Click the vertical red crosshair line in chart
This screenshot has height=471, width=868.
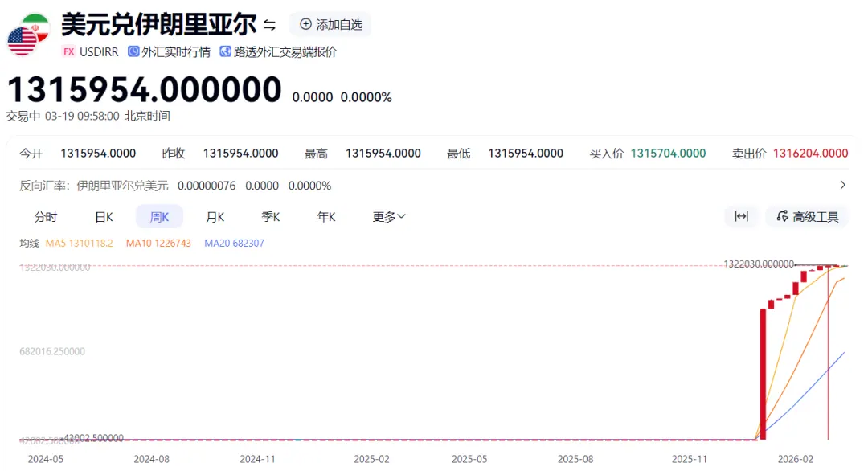828,353
